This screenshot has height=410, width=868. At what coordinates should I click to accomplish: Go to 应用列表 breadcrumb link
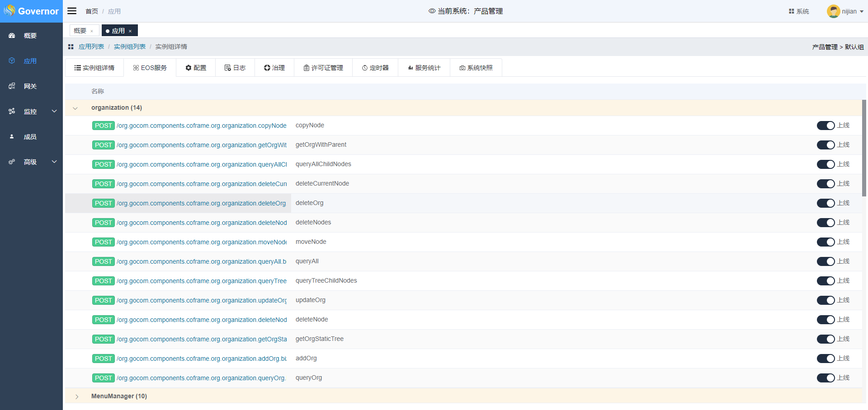coord(91,47)
